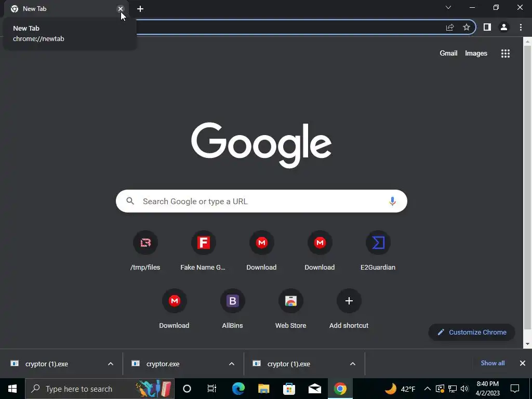The height and width of the screenshot is (399, 532).
Task: Bookmark this tab with the star icon
Action: [467, 27]
